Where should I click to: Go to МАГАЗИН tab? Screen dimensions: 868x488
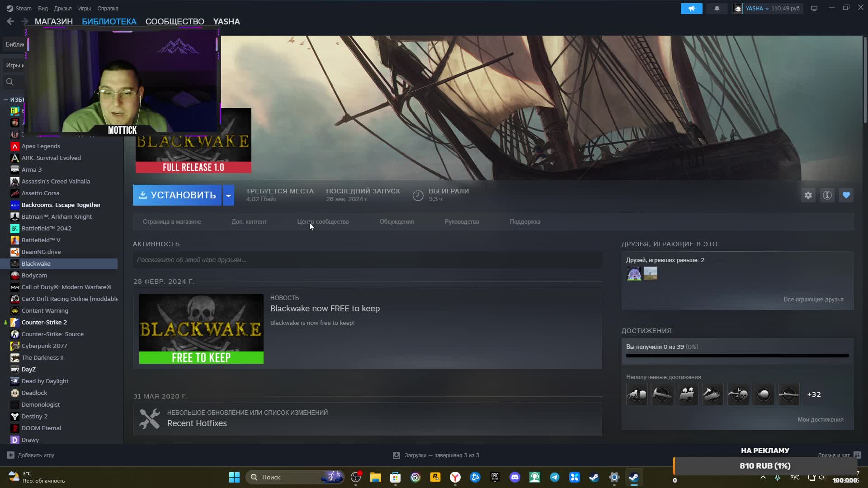pyautogui.click(x=54, y=21)
